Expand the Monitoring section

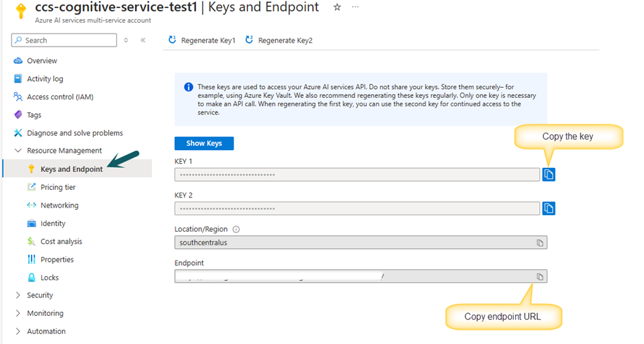point(18,313)
